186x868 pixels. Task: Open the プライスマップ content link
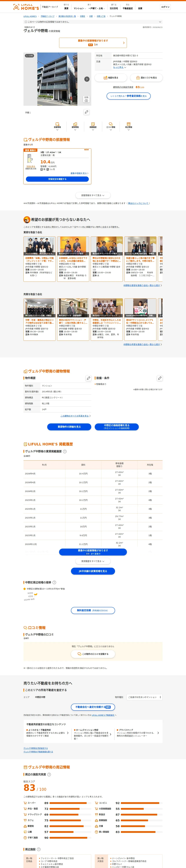[x=138, y=733]
